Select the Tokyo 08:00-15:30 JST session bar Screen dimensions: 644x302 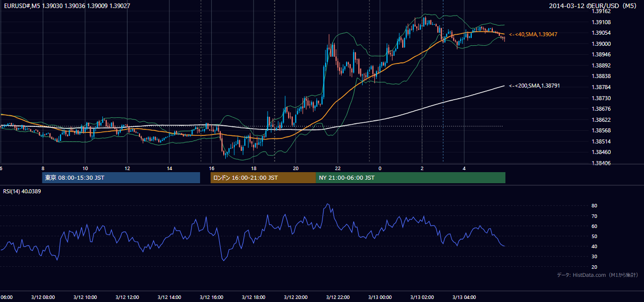point(121,178)
